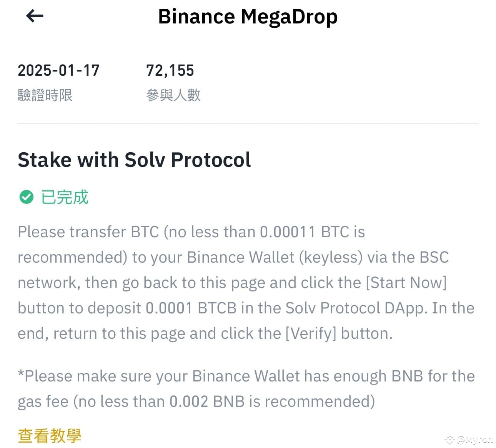Click the [Start Now] text in instructions
Image resolution: width=496 pixels, height=448 pixels.
(406, 283)
